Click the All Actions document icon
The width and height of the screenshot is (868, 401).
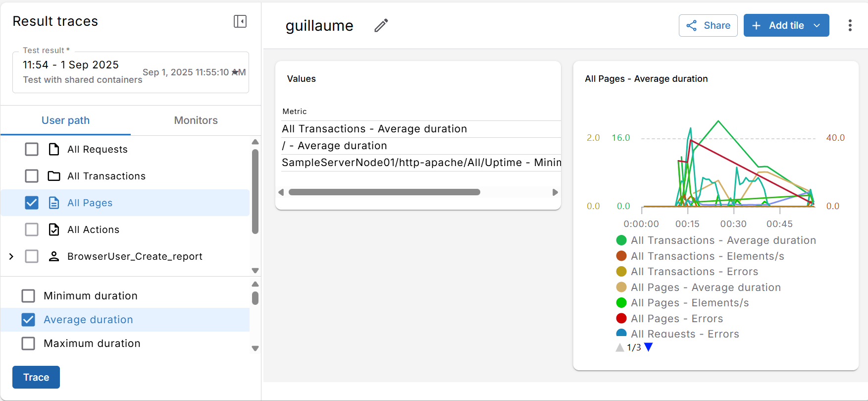click(54, 229)
